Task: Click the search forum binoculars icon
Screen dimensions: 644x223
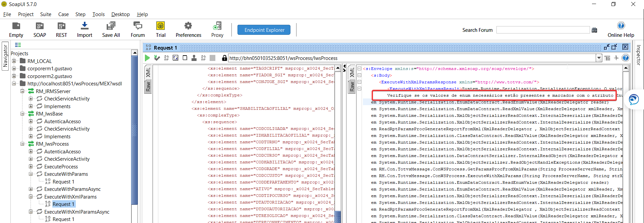Action: [x=594, y=30]
